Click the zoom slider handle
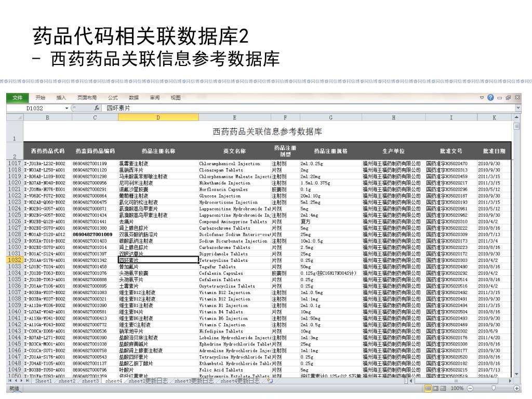The height and width of the screenshot is (399, 532). click(x=494, y=388)
